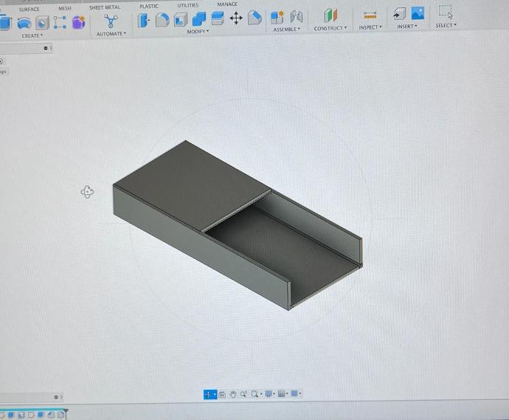Activate the Select tool icon
This screenshot has width=509, height=420.
(x=446, y=13)
